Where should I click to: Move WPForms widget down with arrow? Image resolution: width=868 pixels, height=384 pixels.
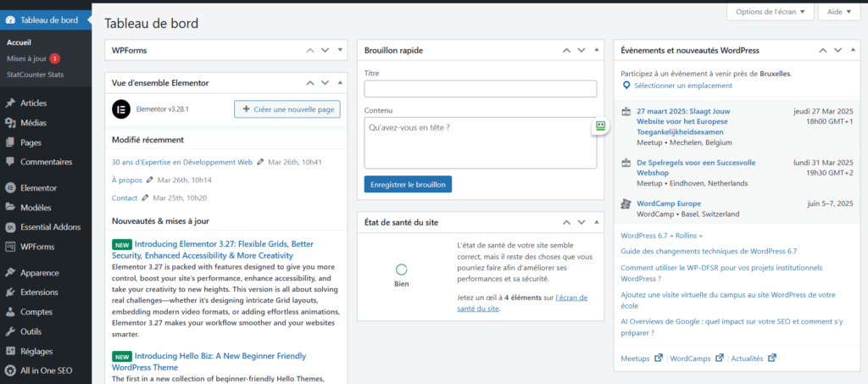(x=325, y=50)
